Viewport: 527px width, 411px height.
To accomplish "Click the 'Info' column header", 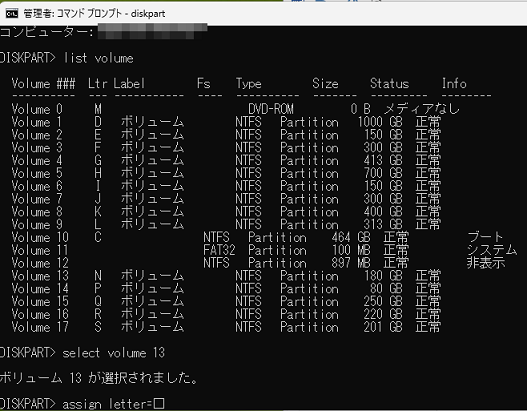I will (x=454, y=83).
